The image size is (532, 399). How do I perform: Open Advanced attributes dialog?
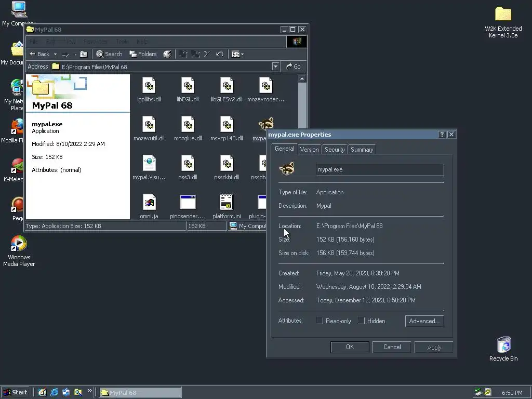424,321
